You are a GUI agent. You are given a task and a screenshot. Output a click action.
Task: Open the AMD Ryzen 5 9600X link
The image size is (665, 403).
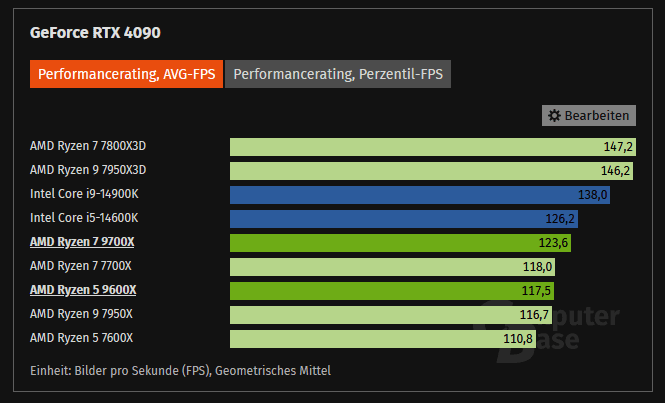pos(82,290)
